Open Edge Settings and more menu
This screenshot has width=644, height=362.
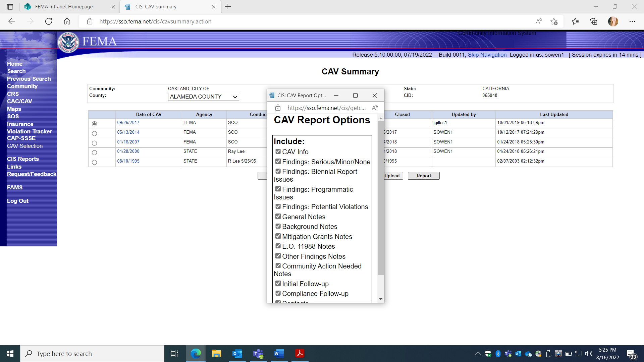pos(632,21)
